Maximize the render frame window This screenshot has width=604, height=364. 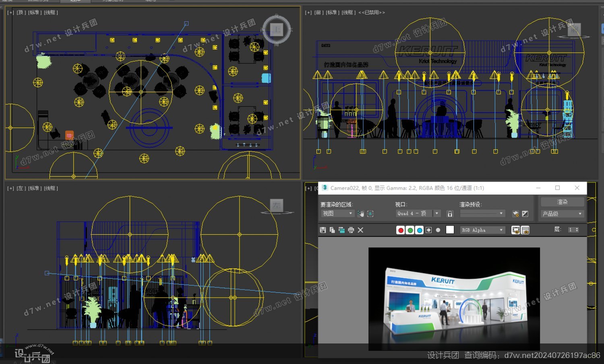pos(557,188)
